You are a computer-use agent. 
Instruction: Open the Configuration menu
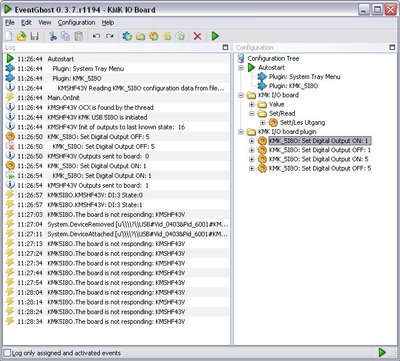pos(76,23)
